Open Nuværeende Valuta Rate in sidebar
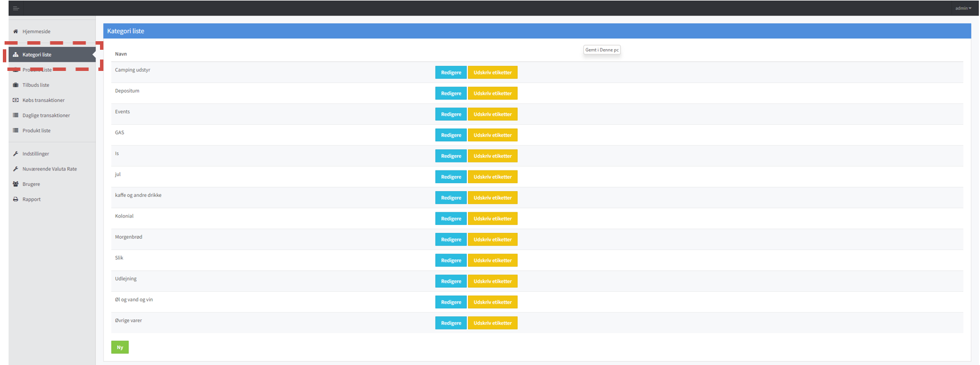980x365 pixels. [x=50, y=169]
